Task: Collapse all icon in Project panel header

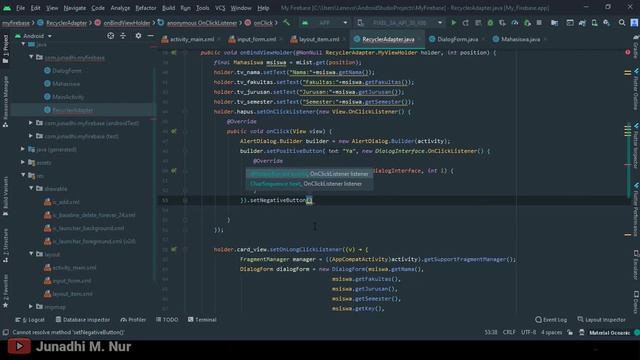Action: (123, 36)
